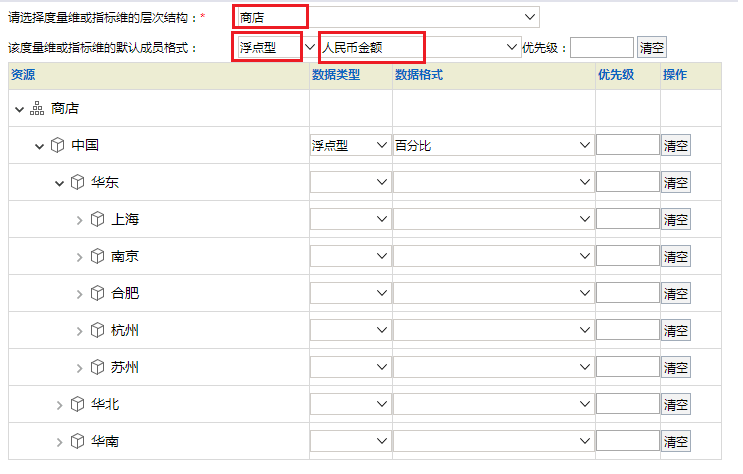Click 清空 button in 上海 row
Screen dimensions: 743x474
676,219
